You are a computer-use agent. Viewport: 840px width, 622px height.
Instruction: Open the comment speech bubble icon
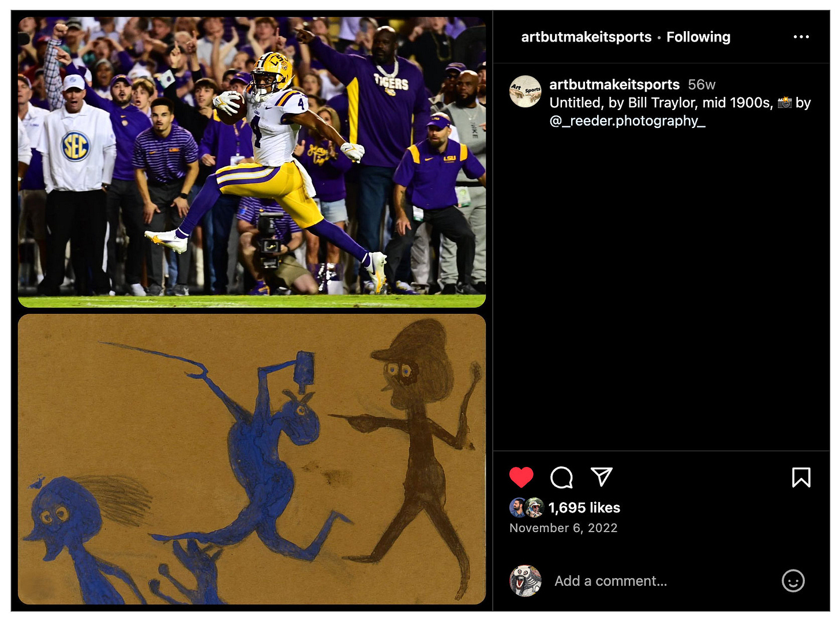coord(561,477)
